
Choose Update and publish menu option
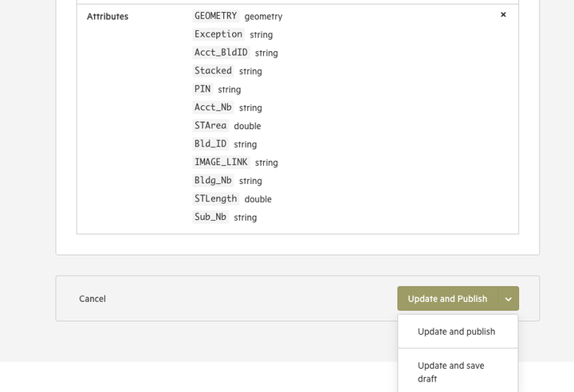click(458, 331)
